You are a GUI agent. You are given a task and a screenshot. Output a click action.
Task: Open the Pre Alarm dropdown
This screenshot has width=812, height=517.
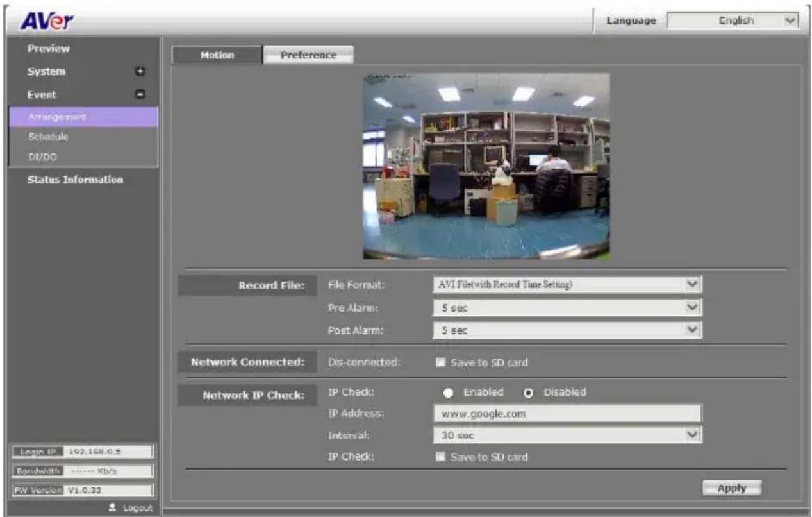(567, 308)
